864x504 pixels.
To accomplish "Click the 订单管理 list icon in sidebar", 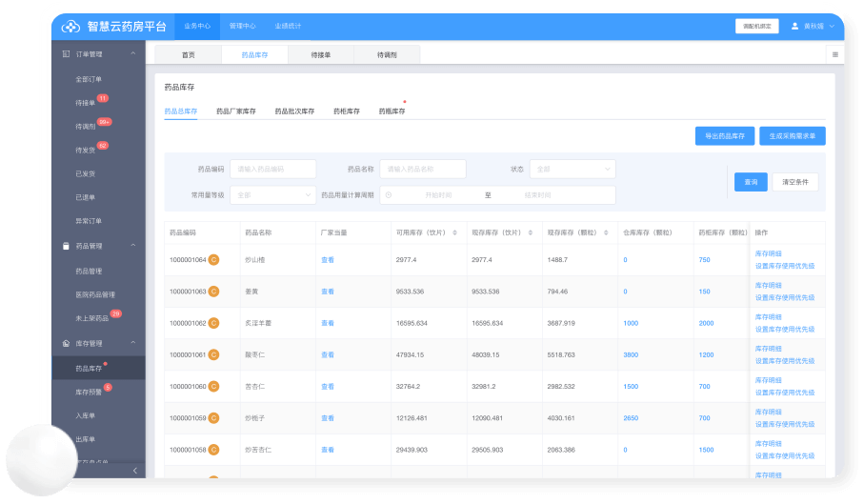I will point(66,54).
